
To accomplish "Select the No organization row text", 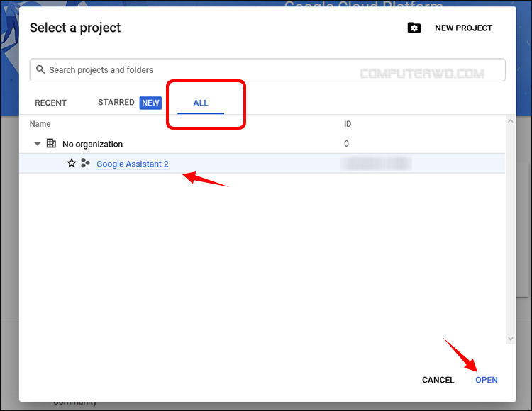I will point(93,144).
